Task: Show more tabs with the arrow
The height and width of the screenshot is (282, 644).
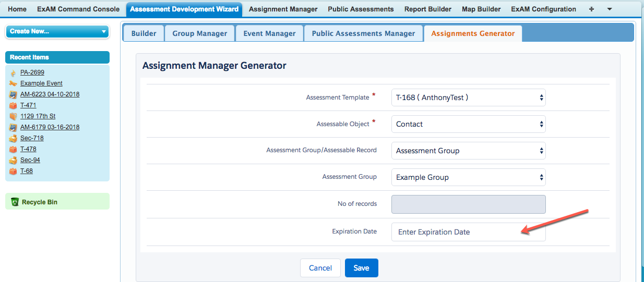Action: point(609,9)
